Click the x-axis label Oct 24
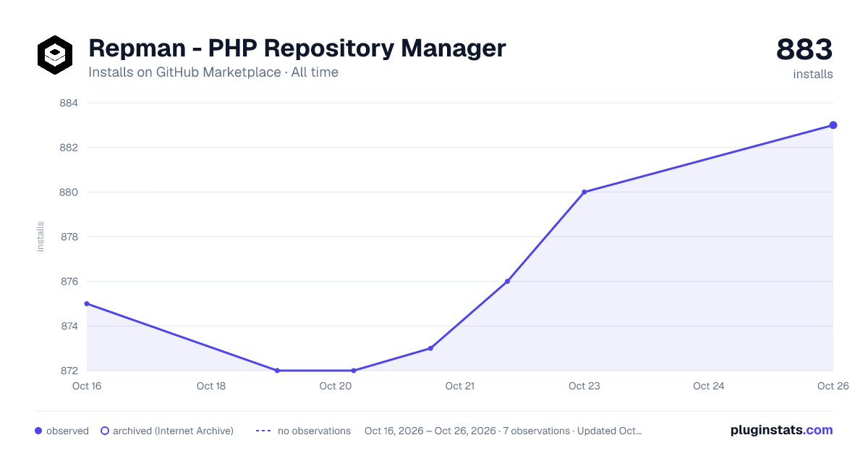This screenshot has width=868, height=456. click(709, 386)
